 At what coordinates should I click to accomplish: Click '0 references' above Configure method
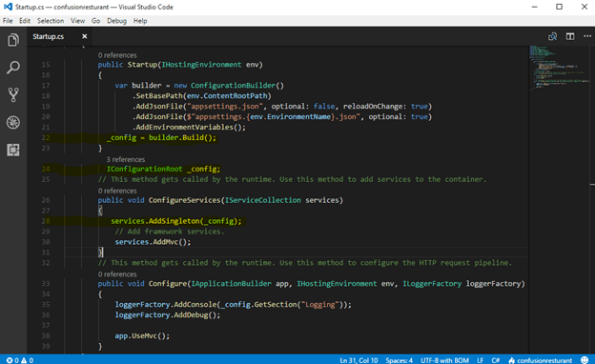pos(117,274)
